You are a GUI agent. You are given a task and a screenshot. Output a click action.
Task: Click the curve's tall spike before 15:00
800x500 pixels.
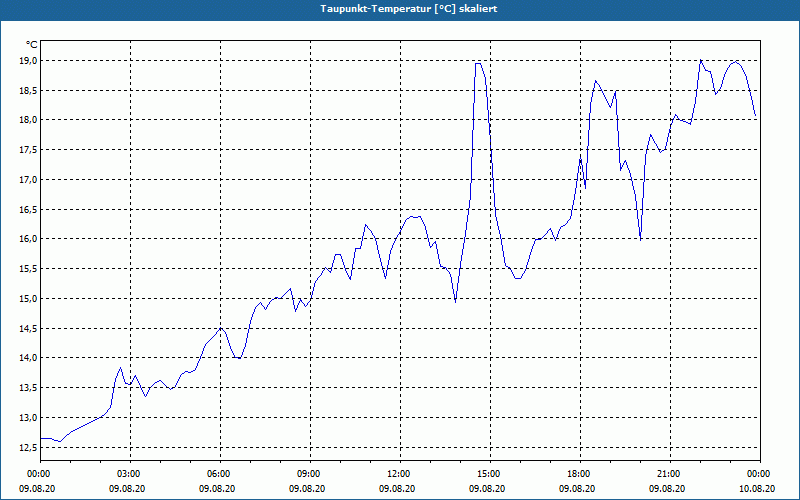(479, 64)
